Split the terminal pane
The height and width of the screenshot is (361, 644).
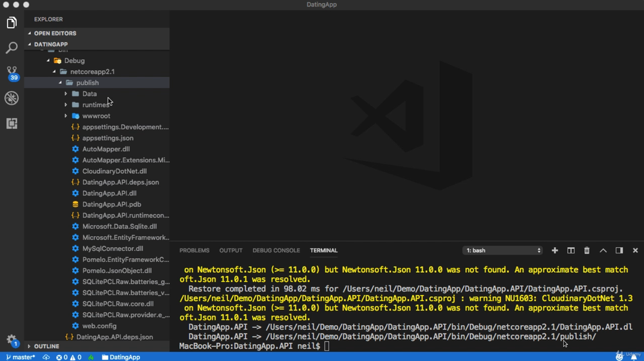[x=571, y=250]
